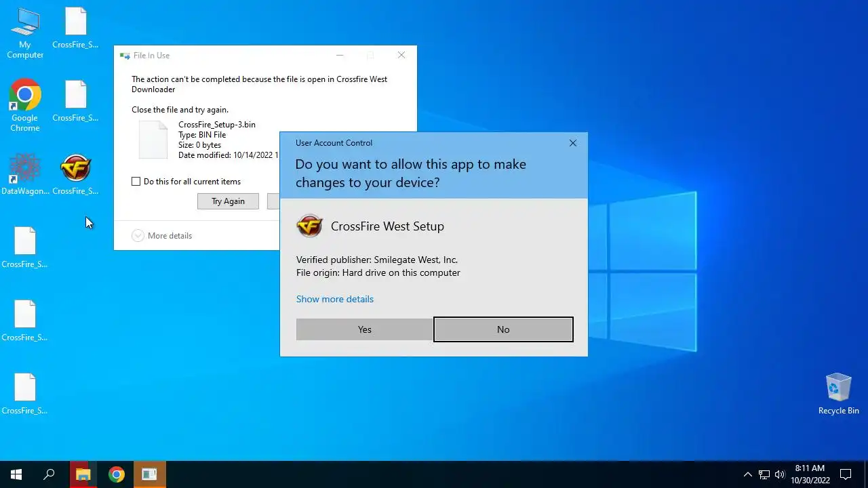Click File origin: Hard drive text
This screenshot has width=868, height=488.
coord(378,272)
